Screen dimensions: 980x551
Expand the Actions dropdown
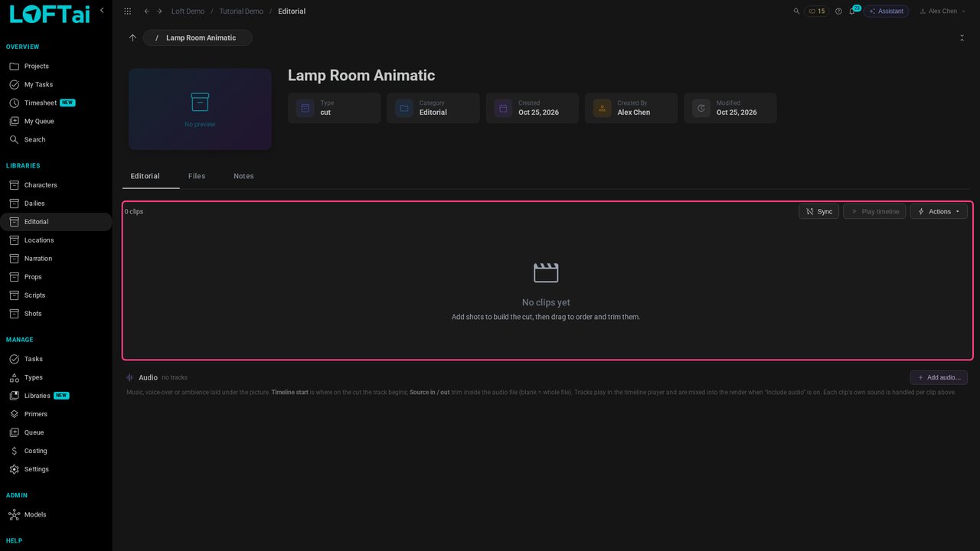coord(939,211)
